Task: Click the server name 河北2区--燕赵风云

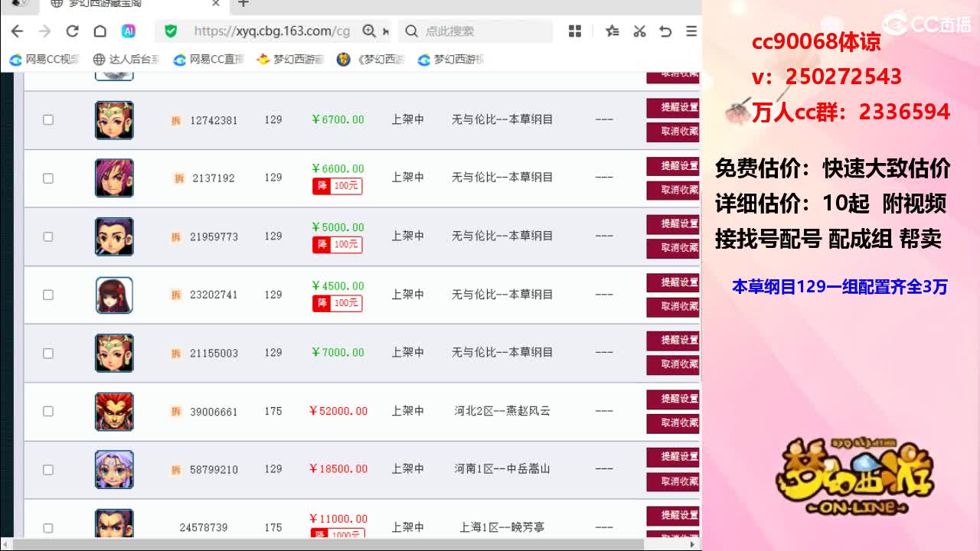Action: tap(502, 411)
